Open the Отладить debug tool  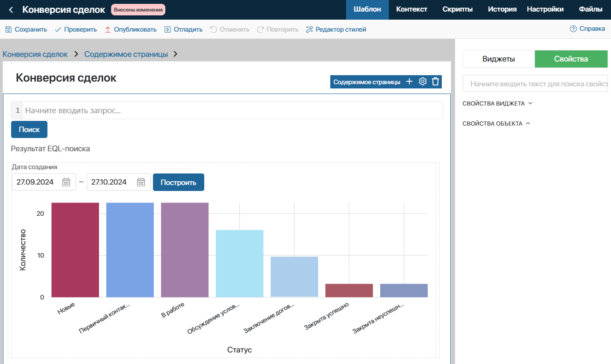point(184,29)
